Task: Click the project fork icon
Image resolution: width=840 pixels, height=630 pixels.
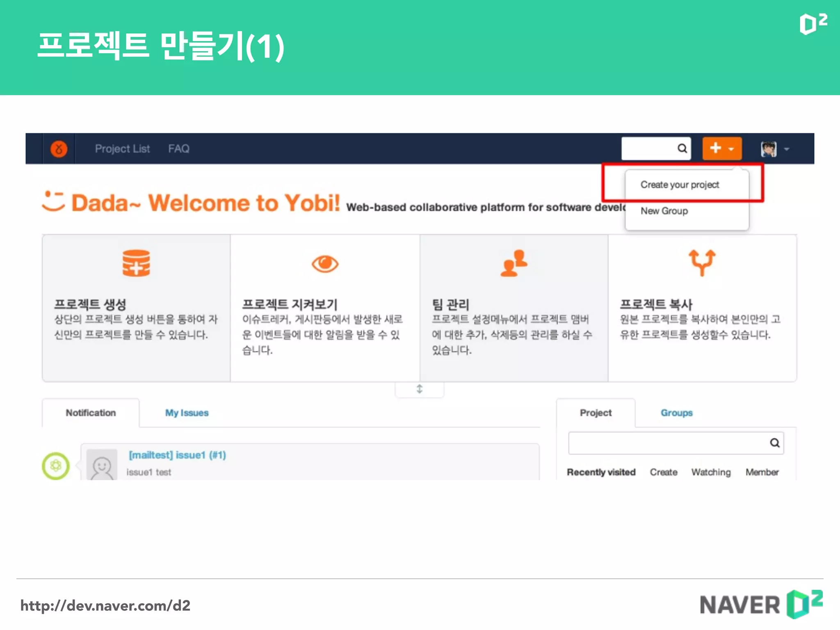Action: point(702,262)
